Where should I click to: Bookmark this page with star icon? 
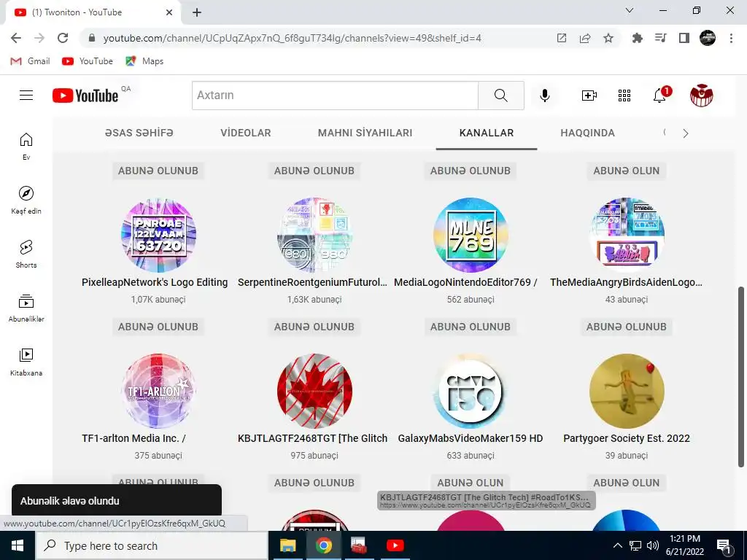[608, 38]
